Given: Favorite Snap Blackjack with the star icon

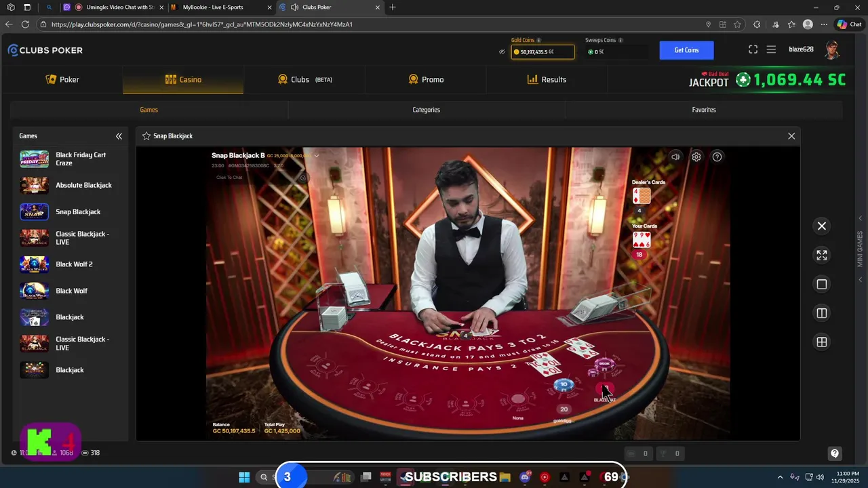Looking at the screenshot, I should tap(146, 136).
